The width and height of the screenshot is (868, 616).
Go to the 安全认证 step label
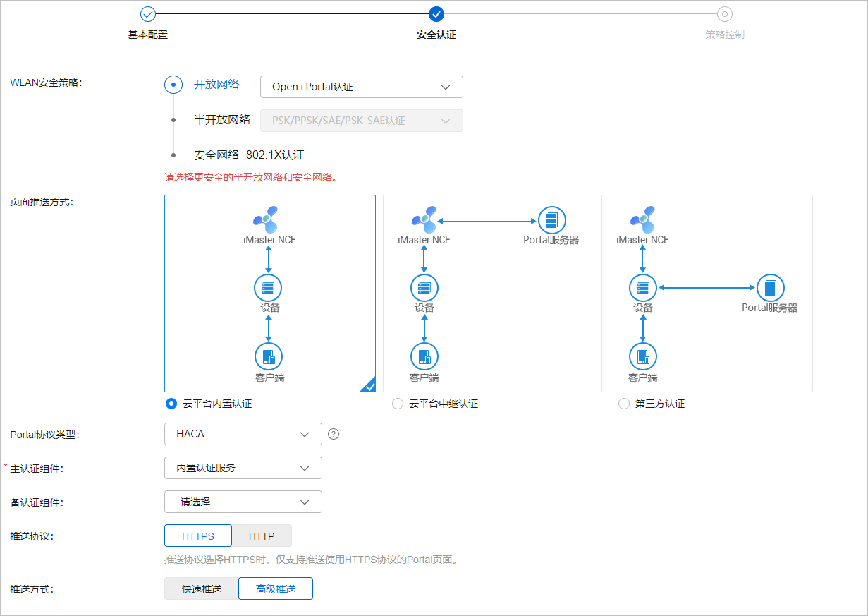436,35
